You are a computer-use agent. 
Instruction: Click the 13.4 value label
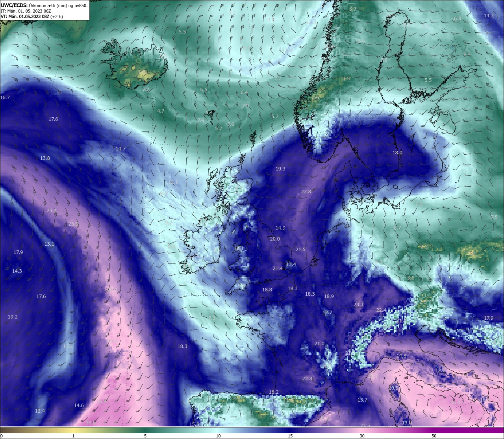pyautogui.click(x=291, y=264)
